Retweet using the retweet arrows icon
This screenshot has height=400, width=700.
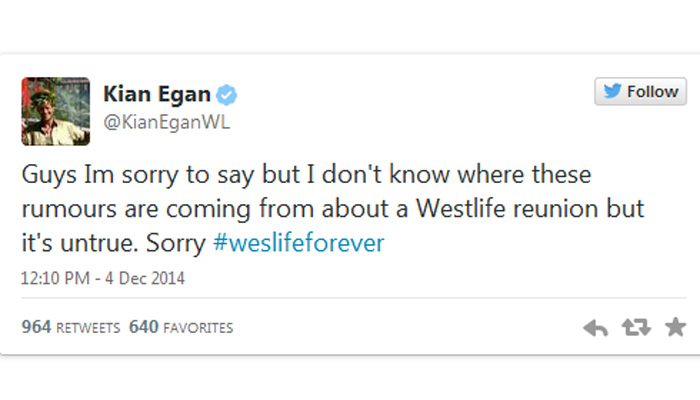click(636, 328)
